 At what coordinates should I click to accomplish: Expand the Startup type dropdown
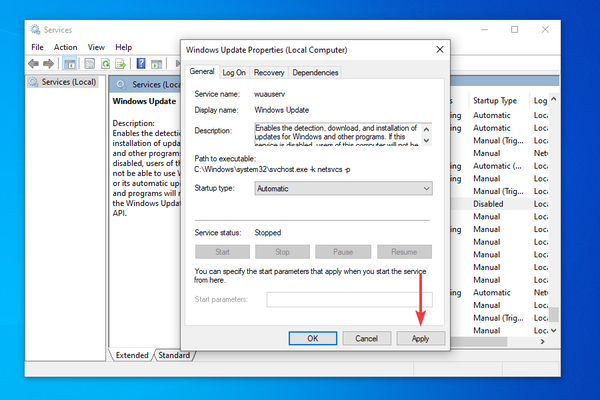click(x=343, y=188)
